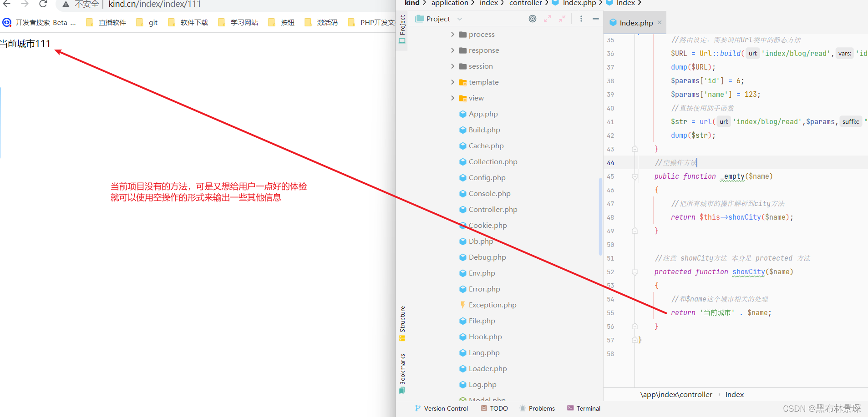Open the TODO tool window
The width and height of the screenshot is (868, 417).
click(494, 408)
